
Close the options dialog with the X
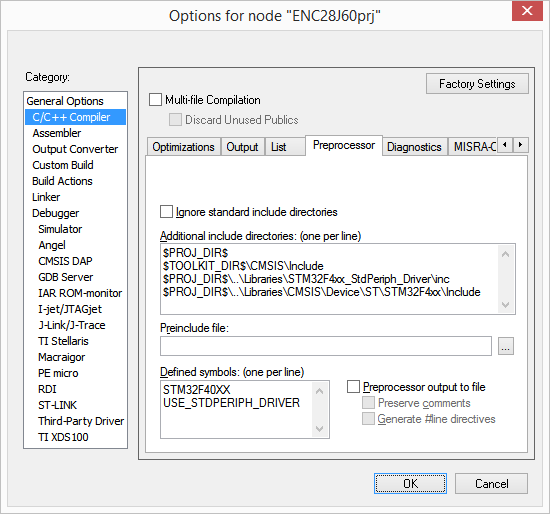(527, 11)
